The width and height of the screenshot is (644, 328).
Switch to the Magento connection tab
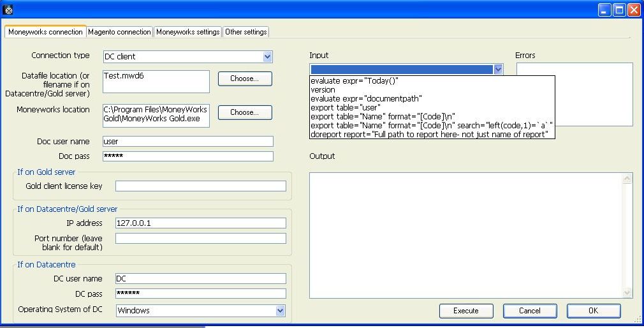click(x=119, y=32)
